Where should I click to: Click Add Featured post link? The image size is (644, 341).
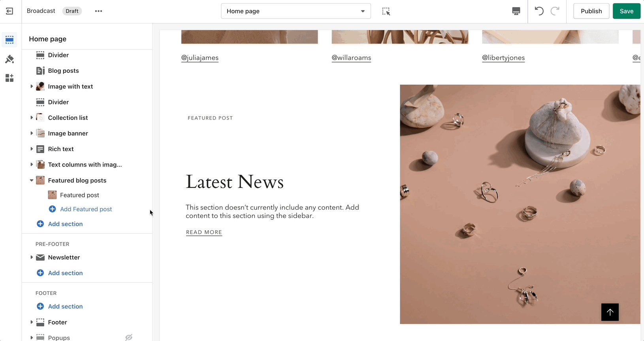(x=86, y=209)
